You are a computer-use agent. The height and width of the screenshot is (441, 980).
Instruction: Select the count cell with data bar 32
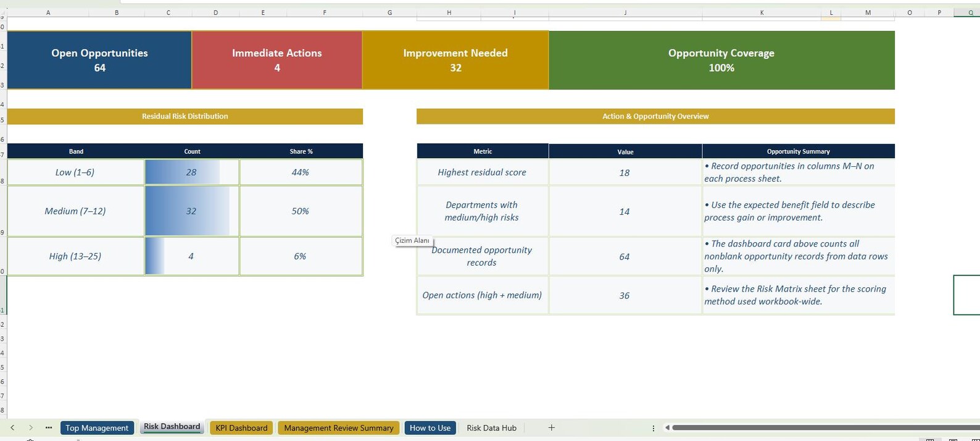[x=192, y=211]
